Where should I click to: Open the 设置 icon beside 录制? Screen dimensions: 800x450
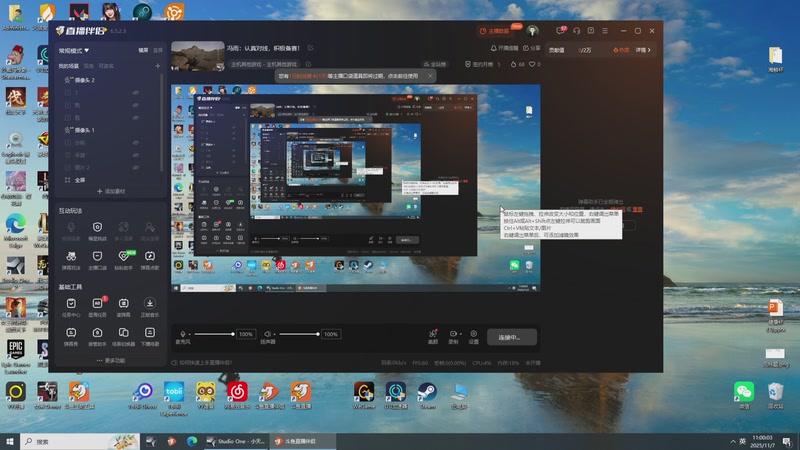coord(473,336)
